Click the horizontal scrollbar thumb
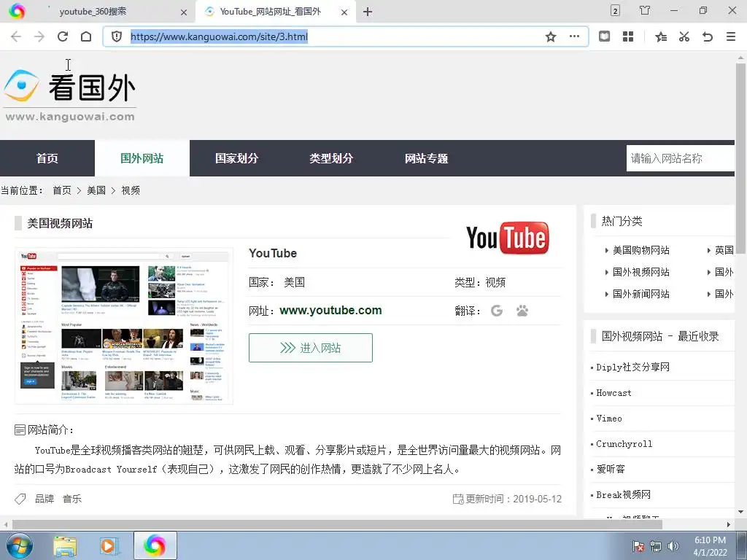This screenshot has width=747, height=560. pos(337,524)
